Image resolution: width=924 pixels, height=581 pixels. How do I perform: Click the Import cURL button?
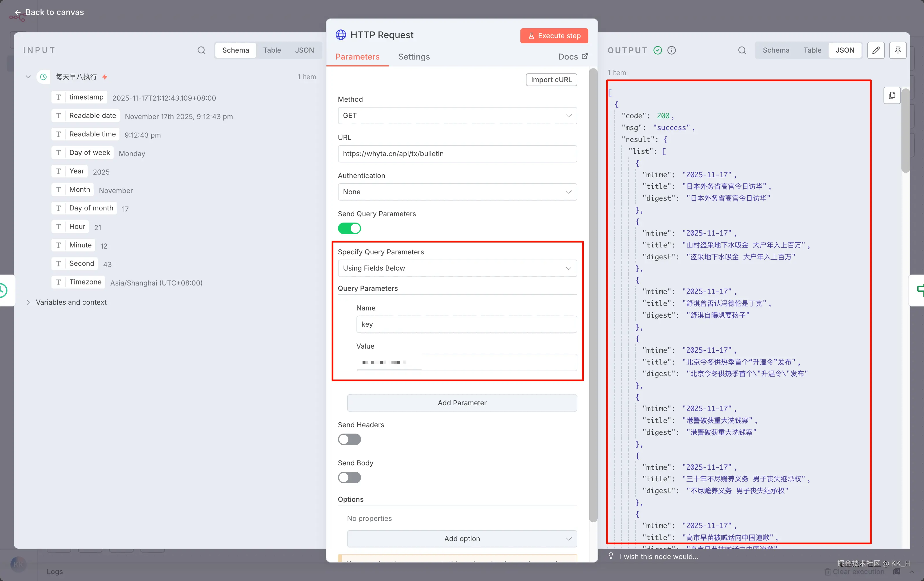(551, 80)
